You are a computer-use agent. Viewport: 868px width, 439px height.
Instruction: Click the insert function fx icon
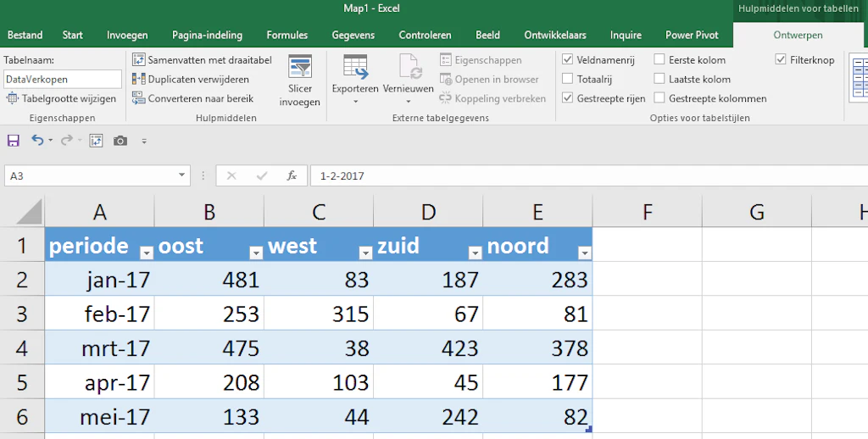tap(292, 176)
